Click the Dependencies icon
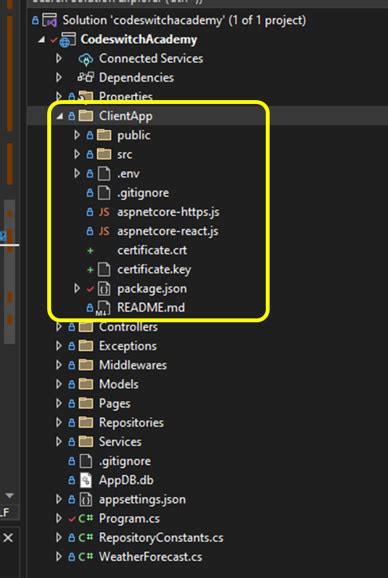This screenshot has width=388, height=578. pyautogui.click(x=86, y=78)
